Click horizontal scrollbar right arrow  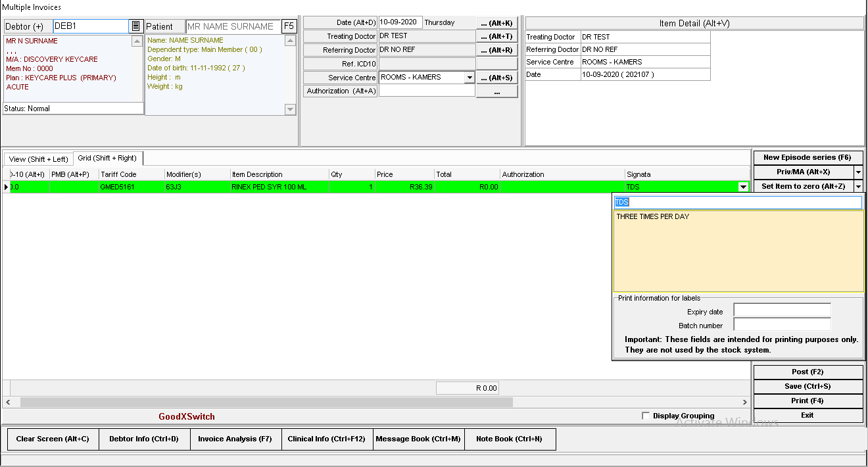(x=745, y=402)
